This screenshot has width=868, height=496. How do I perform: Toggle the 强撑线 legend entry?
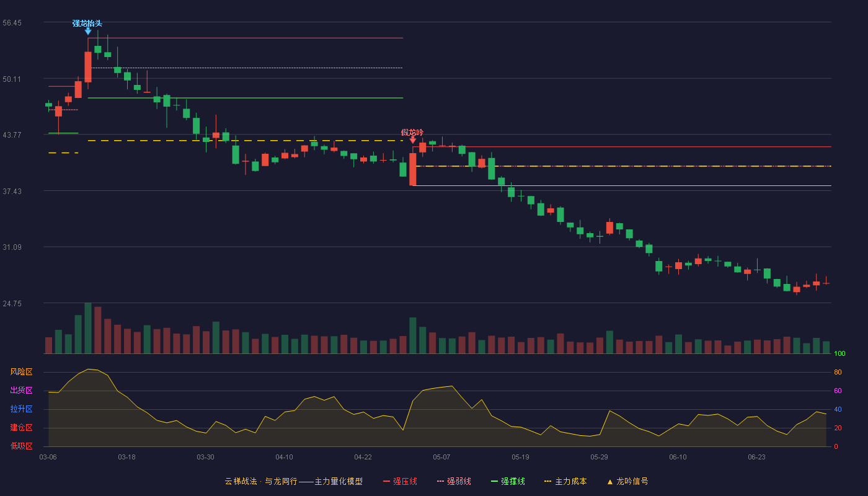click(508, 481)
